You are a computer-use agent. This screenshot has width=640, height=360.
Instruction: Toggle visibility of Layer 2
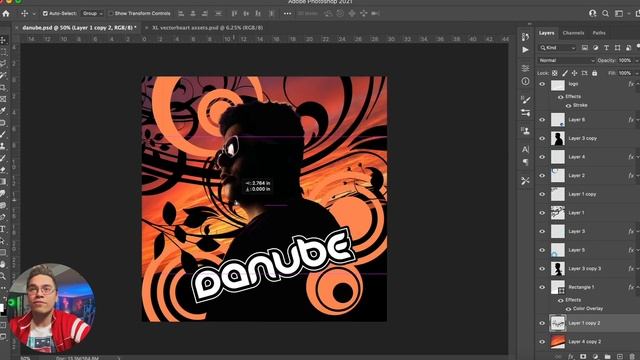542,176
